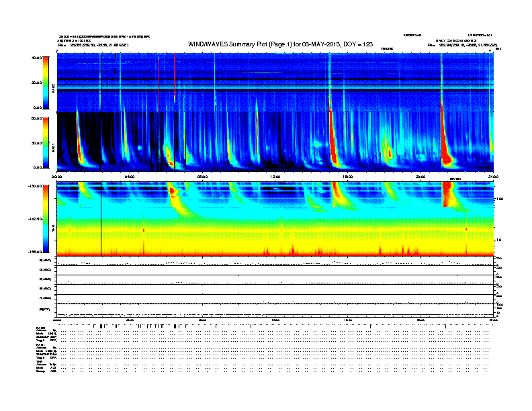Click the vertical TNR axis label
This screenshot has width=532, height=411.
click(x=53, y=230)
